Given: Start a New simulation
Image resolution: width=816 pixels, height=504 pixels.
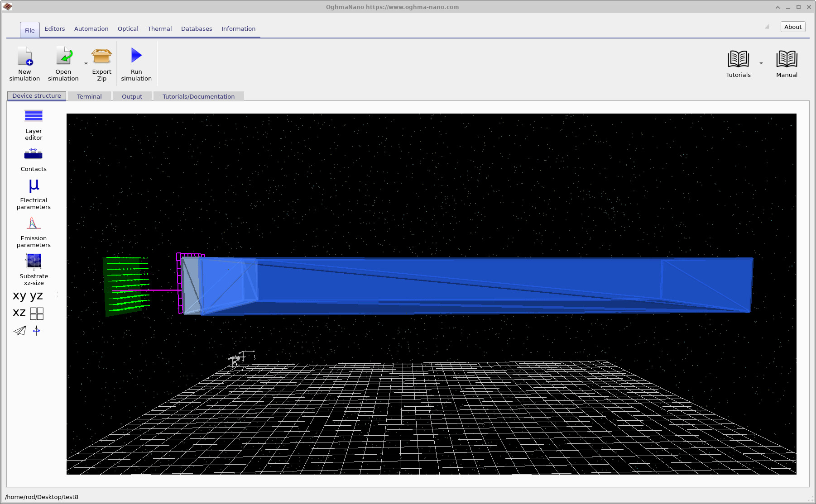Looking at the screenshot, I should click(x=24, y=63).
